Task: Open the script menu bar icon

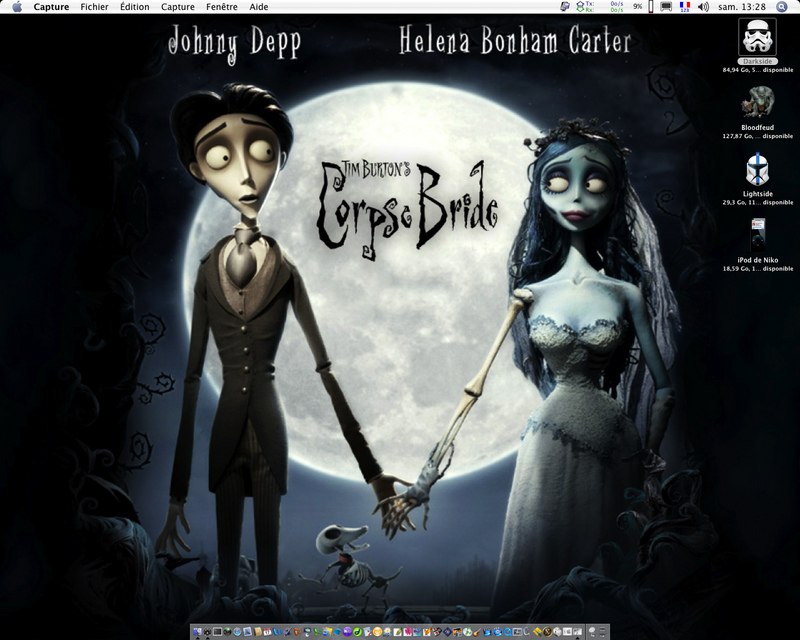Action: point(565,7)
